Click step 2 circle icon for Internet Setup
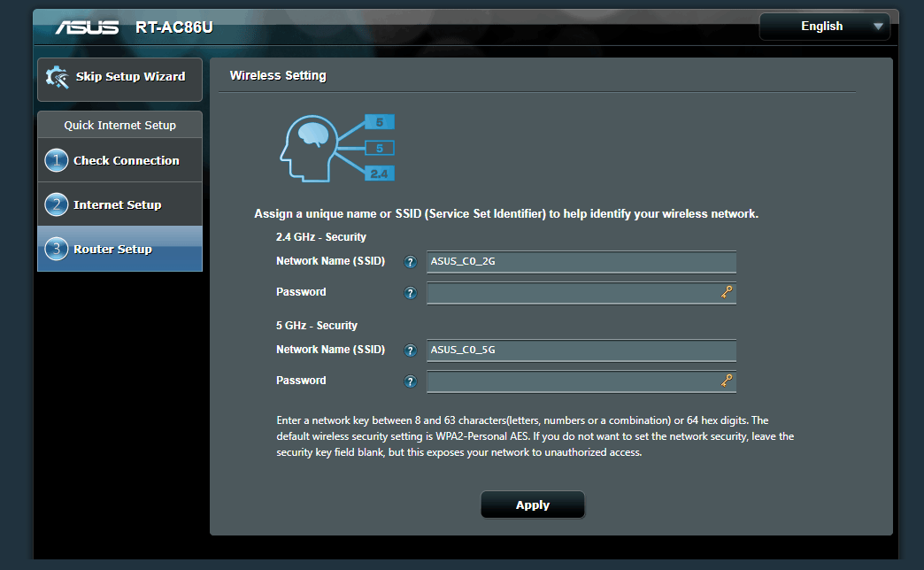 [57, 204]
